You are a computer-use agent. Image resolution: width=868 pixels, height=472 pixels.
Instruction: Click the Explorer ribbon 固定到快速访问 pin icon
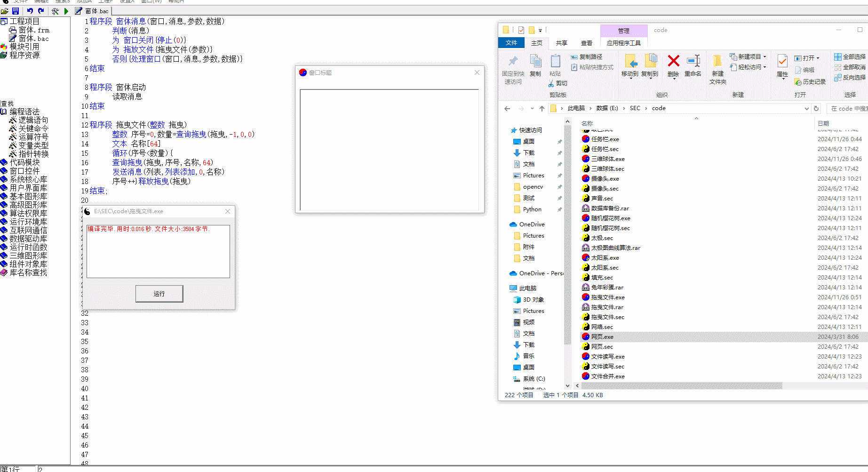click(x=513, y=61)
